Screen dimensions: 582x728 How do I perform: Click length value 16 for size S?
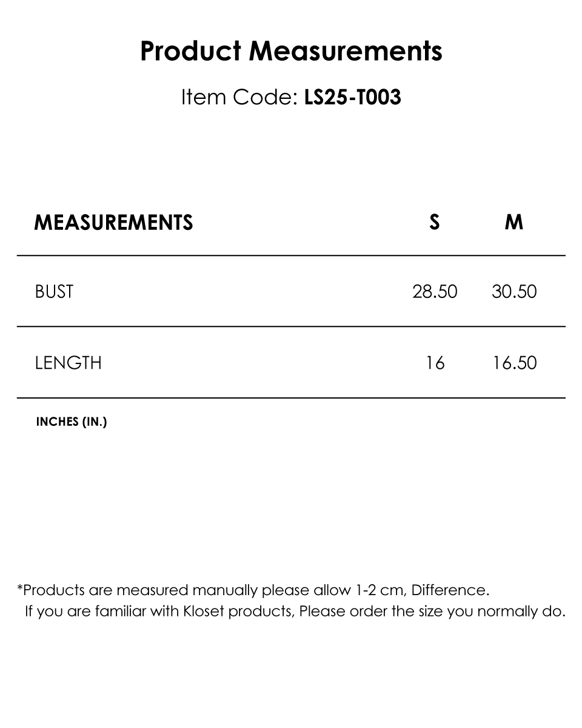click(435, 363)
